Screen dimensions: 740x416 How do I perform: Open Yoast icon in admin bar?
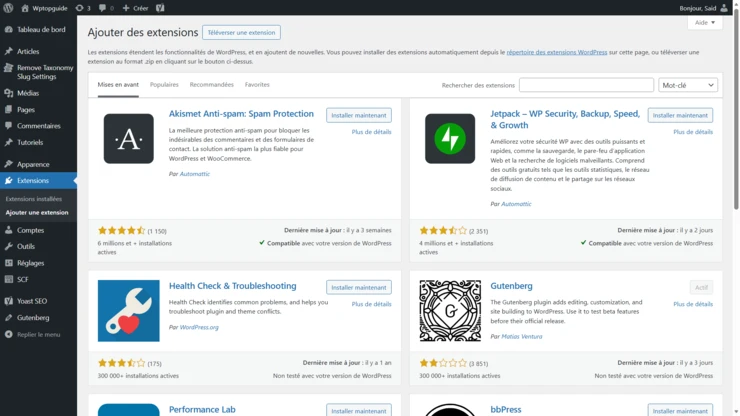(x=160, y=8)
